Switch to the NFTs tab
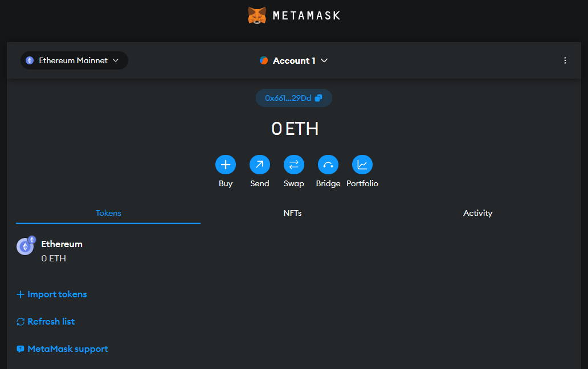 293,213
